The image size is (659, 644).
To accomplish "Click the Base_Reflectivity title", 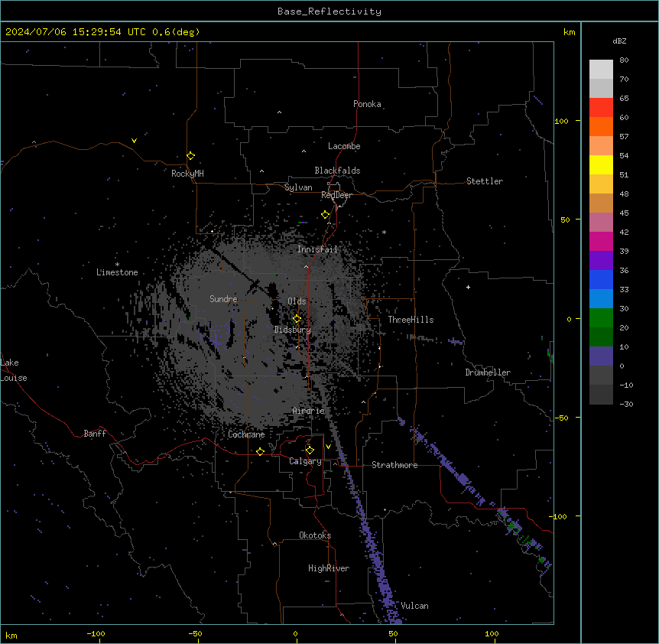I will [329, 11].
